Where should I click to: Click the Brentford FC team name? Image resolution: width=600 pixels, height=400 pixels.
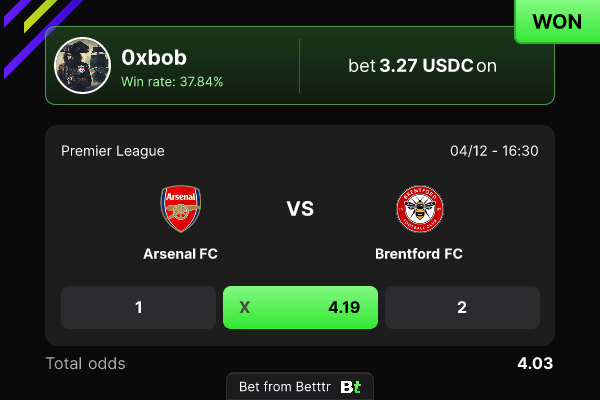pos(419,254)
